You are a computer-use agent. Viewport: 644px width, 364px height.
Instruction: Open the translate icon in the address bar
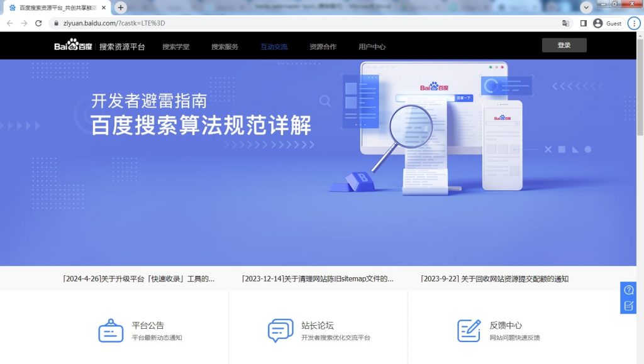coord(565,23)
